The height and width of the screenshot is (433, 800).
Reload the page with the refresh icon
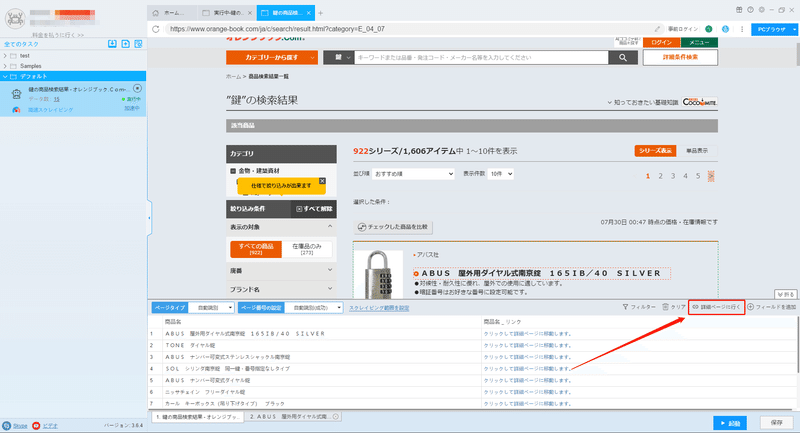156,29
